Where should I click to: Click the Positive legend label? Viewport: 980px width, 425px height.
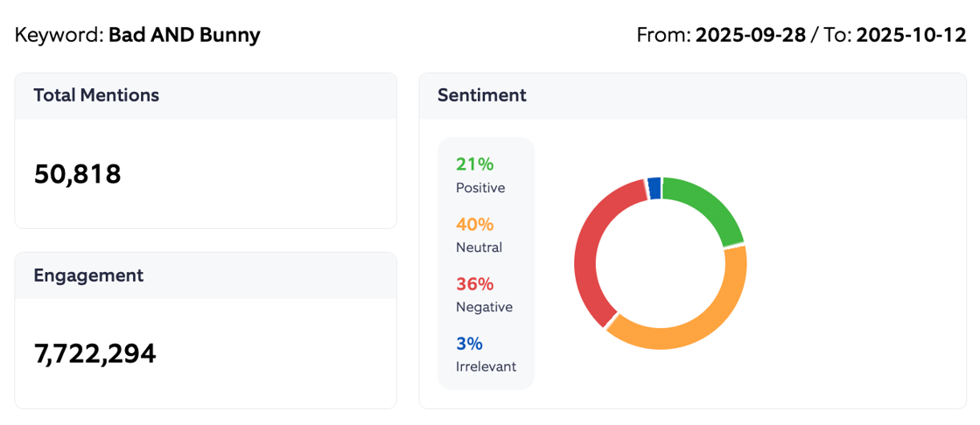[x=480, y=188]
